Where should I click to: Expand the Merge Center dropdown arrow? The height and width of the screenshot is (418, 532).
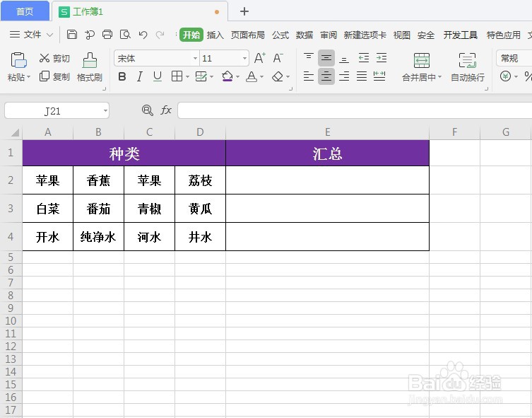click(x=439, y=77)
